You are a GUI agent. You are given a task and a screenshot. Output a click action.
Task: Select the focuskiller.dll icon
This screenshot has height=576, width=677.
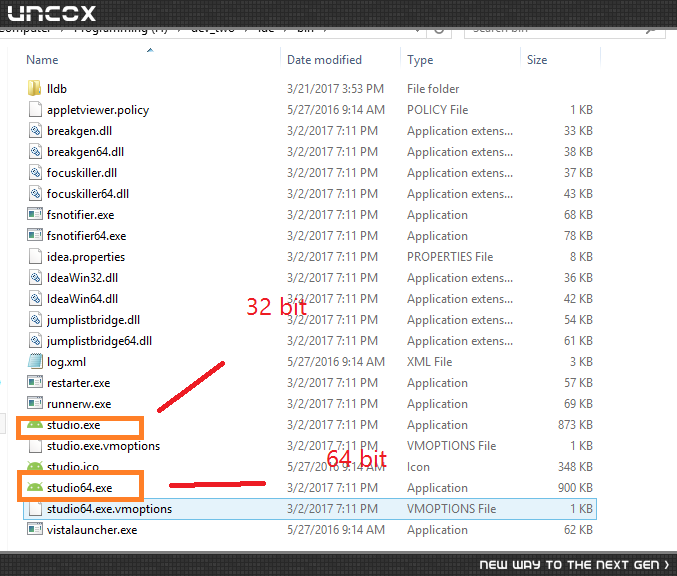(x=35, y=172)
